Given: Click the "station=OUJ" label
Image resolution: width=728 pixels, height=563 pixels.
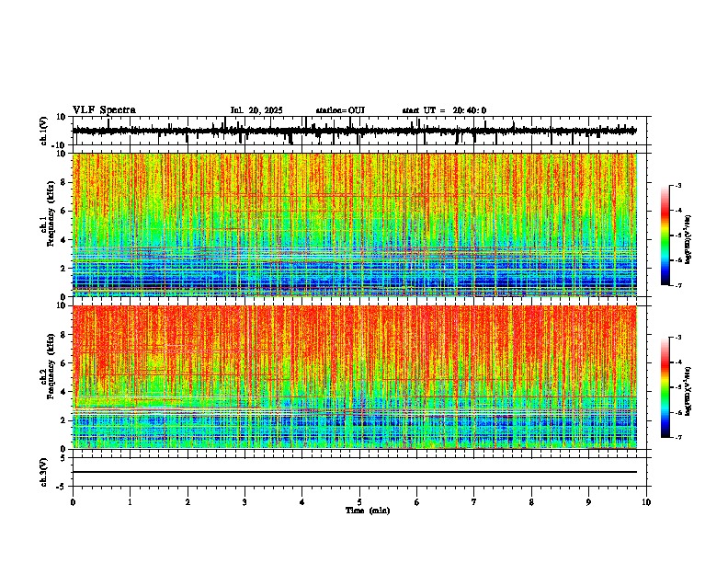Looking at the screenshot, I should point(340,110).
